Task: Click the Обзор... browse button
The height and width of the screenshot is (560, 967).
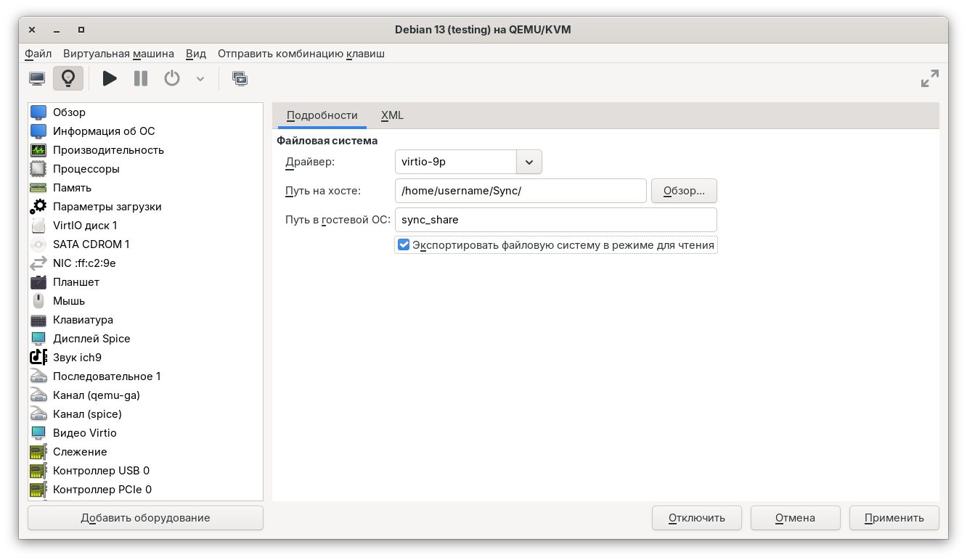Action: [684, 191]
